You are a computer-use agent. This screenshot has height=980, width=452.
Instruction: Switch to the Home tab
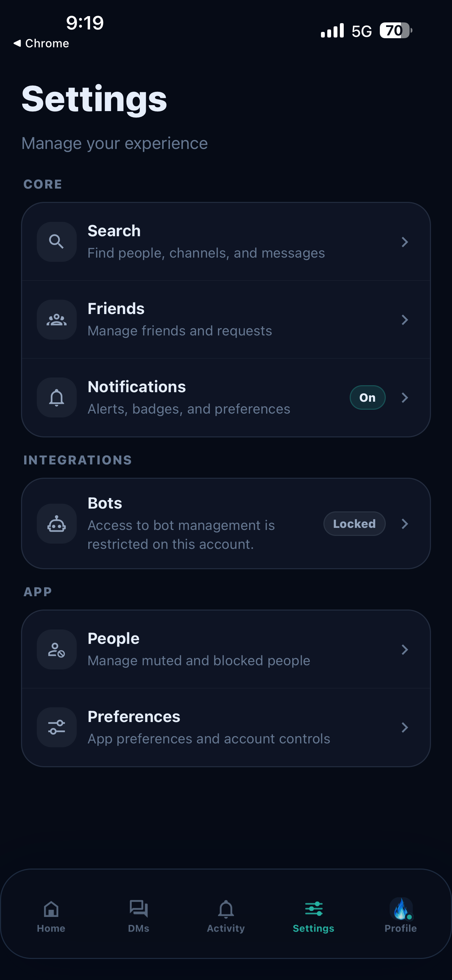tap(51, 916)
